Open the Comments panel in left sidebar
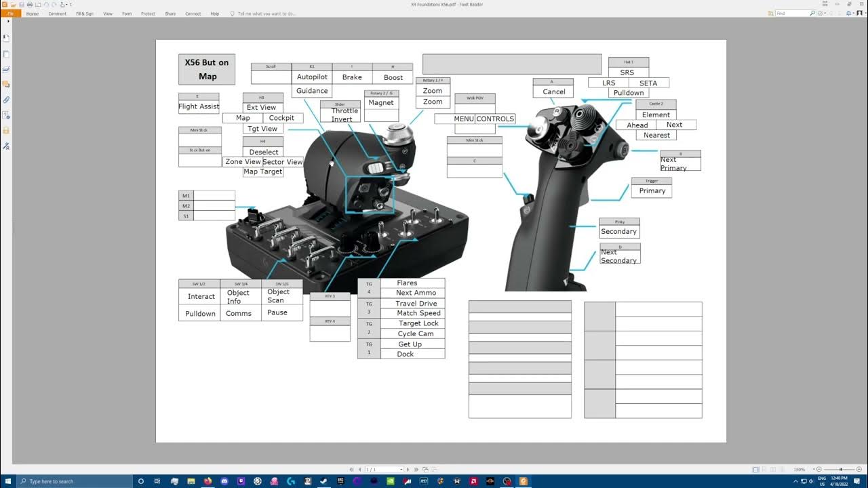868x488 pixels. (x=6, y=84)
